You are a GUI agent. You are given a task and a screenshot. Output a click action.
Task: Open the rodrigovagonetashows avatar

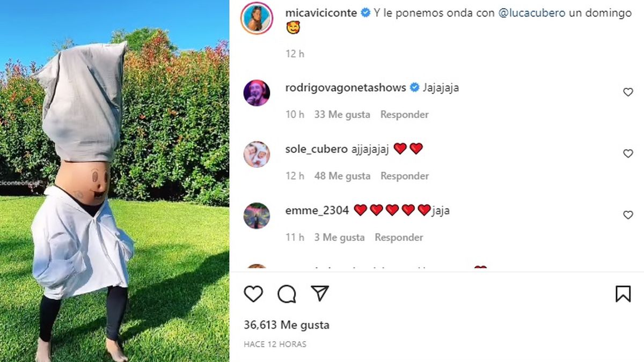coord(257,93)
